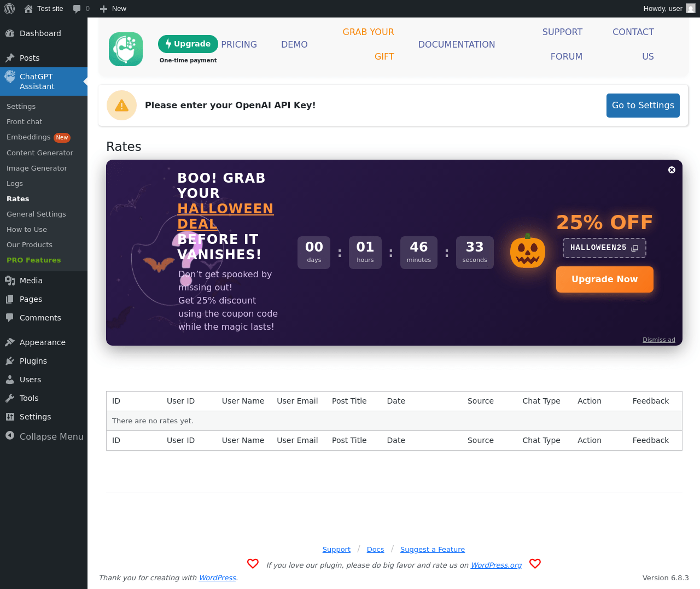Click the Dismiss ad link
700x589 pixels.
[x=659, y=340]
